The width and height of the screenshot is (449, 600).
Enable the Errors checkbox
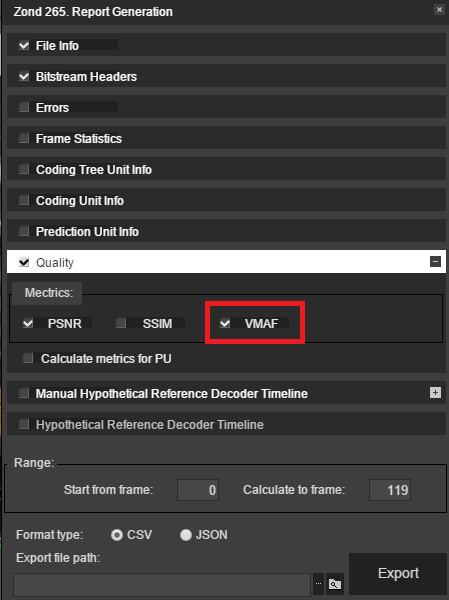coord(24,107)
